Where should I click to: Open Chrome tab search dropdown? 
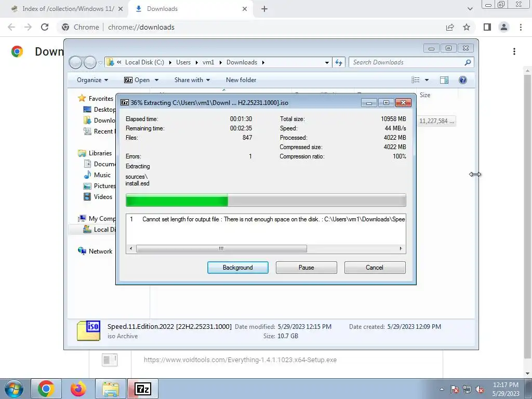tap(470, 9)
